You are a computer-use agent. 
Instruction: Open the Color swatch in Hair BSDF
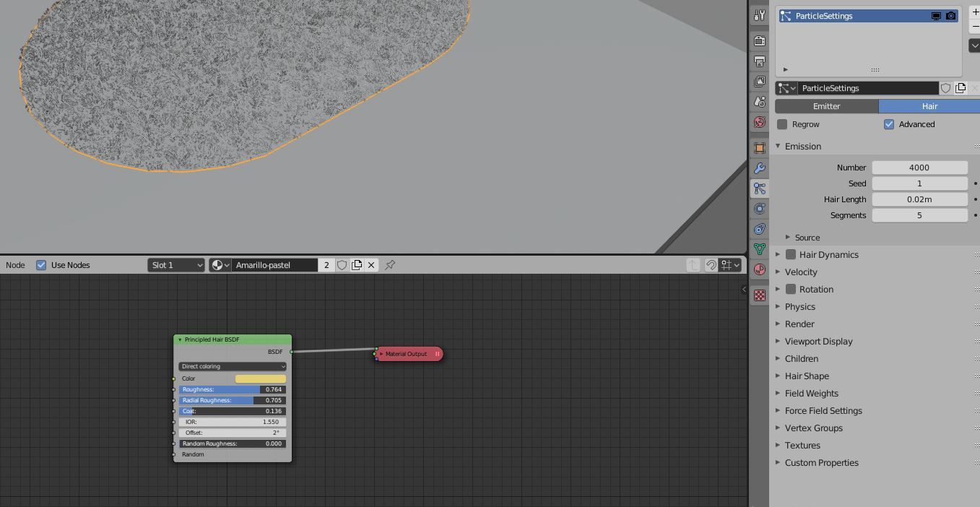(260, 378)
